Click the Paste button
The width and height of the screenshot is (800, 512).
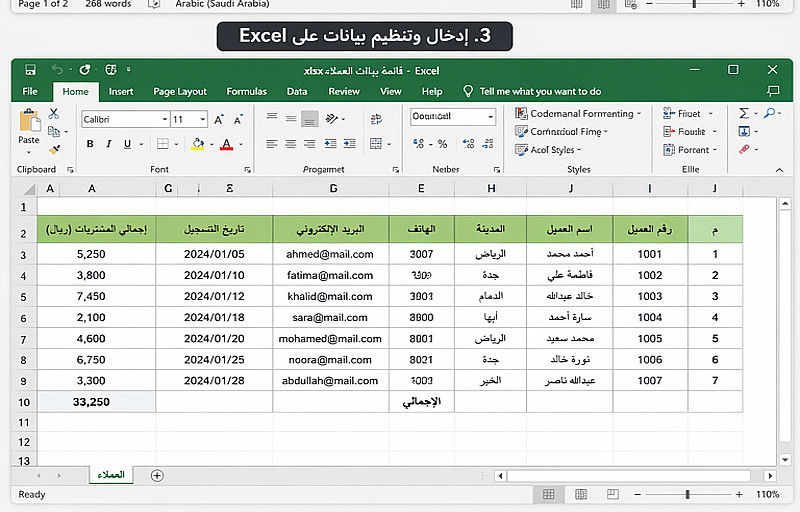coord(29,131)
